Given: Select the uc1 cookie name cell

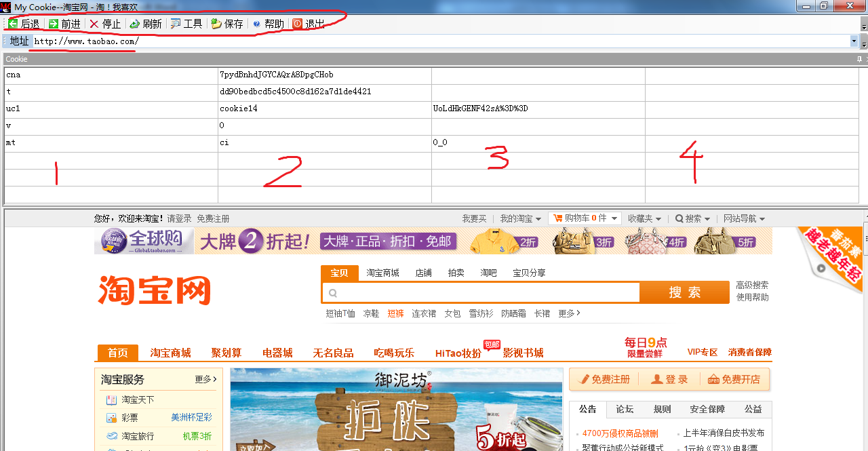Looking at the screenshot, I should 111,109.
